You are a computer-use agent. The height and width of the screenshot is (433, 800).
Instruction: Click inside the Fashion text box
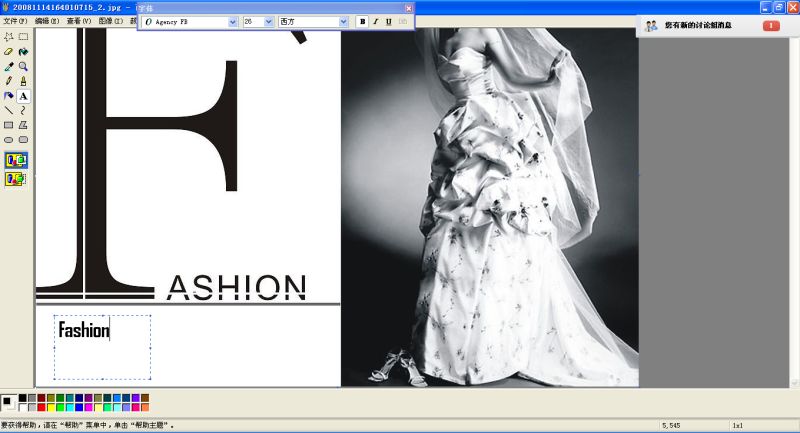tap(102, 347)
